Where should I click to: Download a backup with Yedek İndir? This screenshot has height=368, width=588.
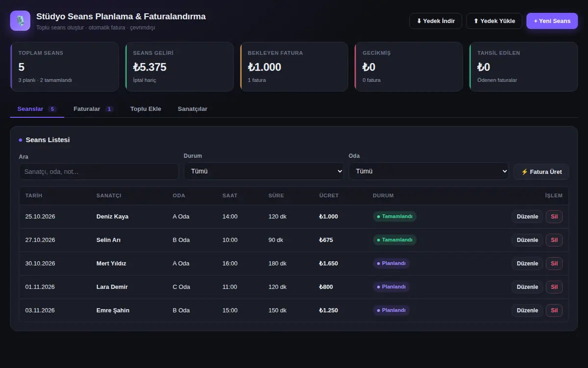pos(436,21)
